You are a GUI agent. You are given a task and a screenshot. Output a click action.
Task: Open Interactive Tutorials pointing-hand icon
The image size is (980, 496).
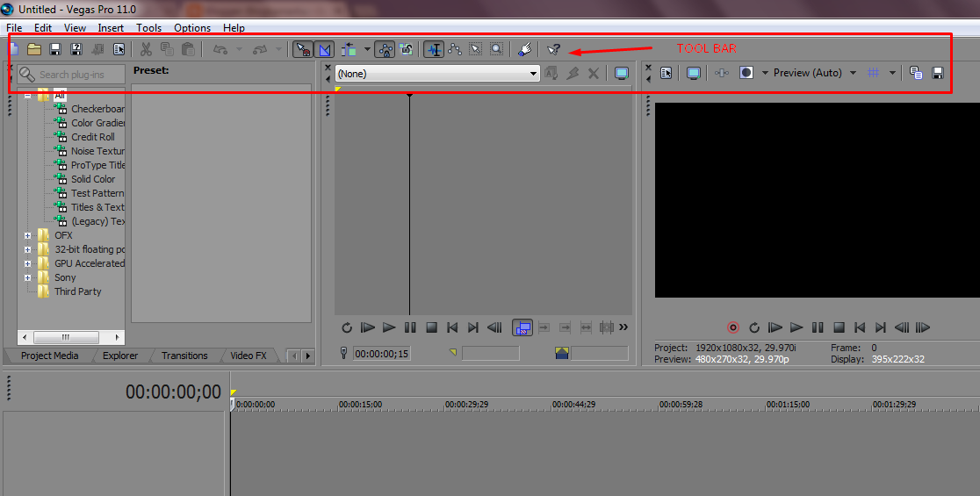coord(525,49)
